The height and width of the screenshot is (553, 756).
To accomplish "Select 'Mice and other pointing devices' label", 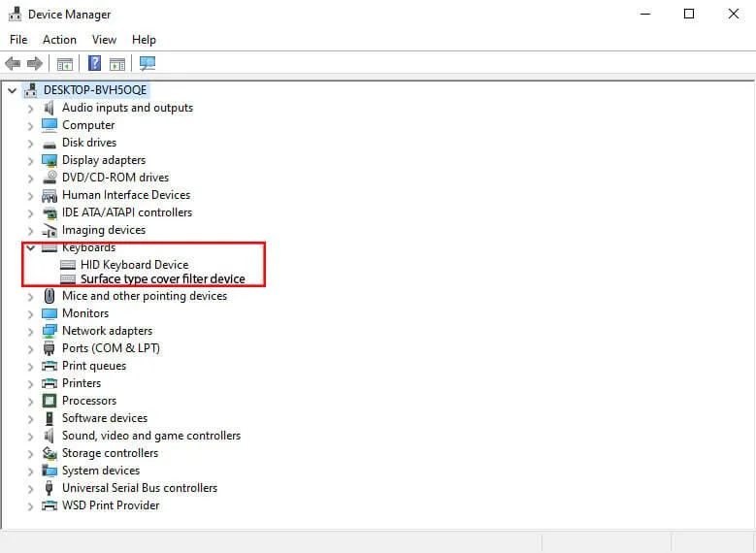I will (145, 296).
